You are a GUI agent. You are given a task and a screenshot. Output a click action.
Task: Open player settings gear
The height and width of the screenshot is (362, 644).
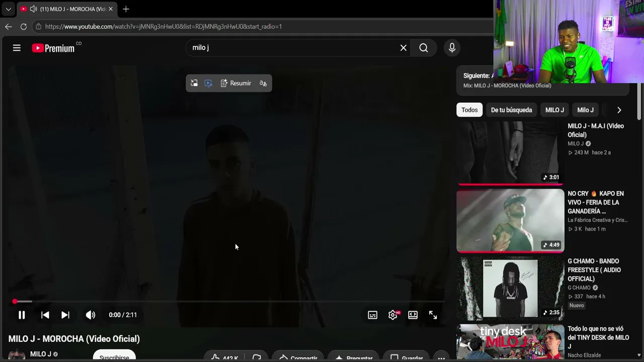click(393, 315)
